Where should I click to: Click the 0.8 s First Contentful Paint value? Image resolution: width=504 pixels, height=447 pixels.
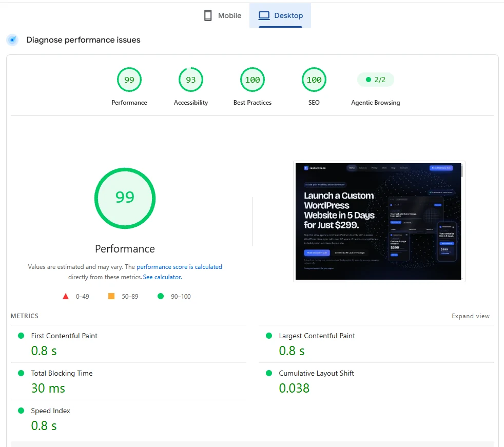click(x=44, y=351)
